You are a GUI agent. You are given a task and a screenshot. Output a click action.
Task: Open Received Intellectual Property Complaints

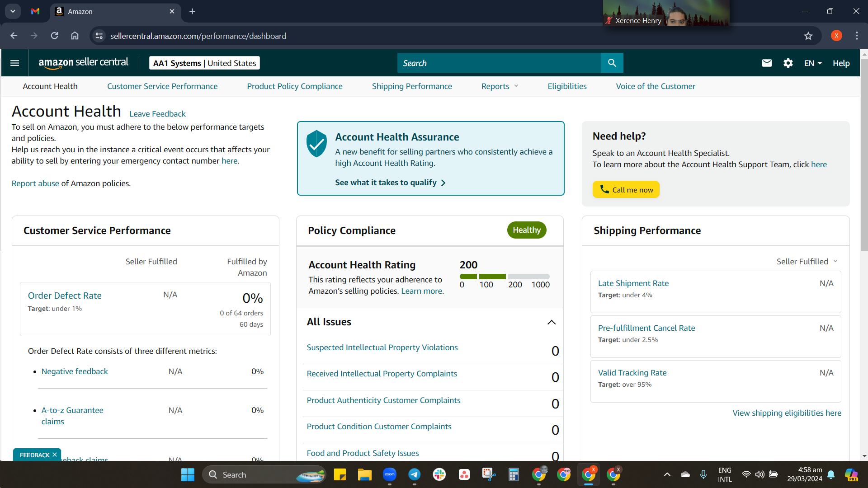click(x=382, y=374)
